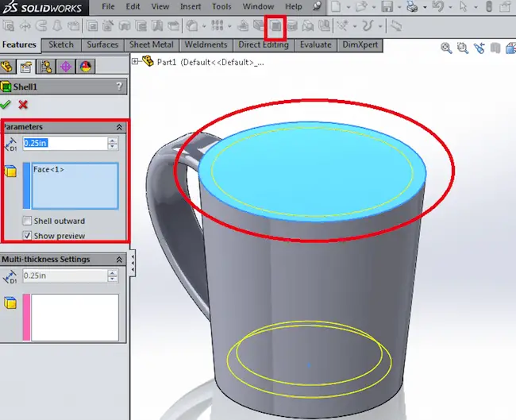Click the Previous View icon
Viewport: 516px width, 420px height.
click(x=479, y=48)
